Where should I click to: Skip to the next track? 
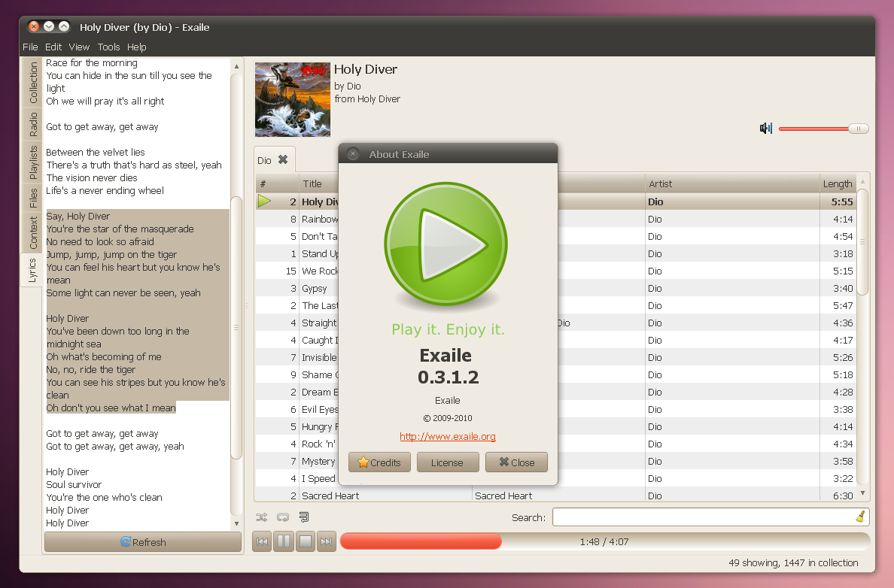coord(326,541)
